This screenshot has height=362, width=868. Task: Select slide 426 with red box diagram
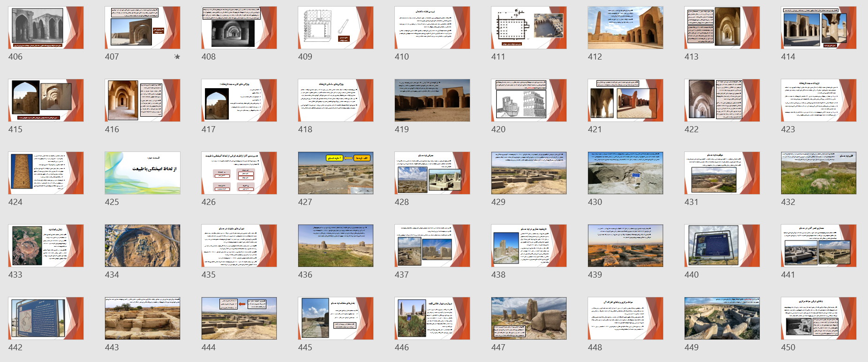239,173
